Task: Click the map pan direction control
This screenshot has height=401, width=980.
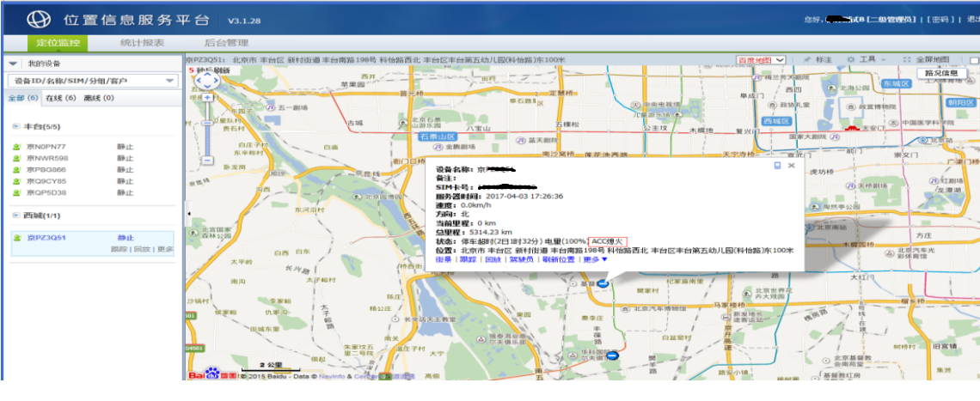Action: [x=207, y=81]
